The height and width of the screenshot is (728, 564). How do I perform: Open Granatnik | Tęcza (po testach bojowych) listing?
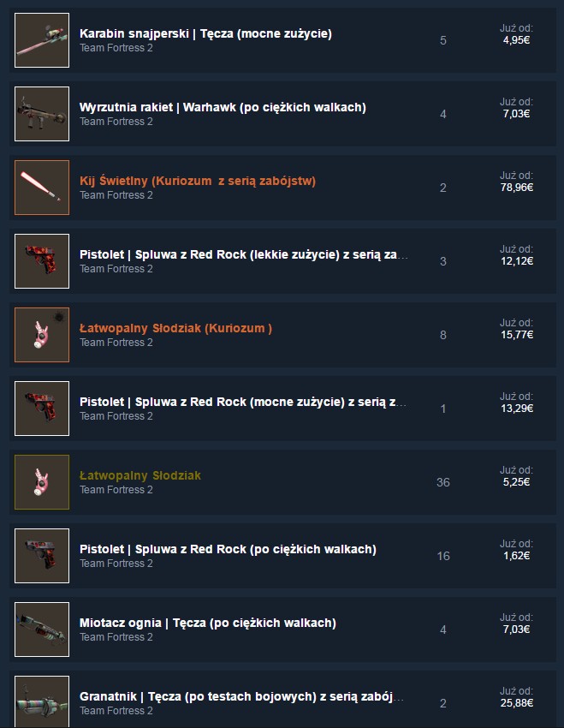241,696
